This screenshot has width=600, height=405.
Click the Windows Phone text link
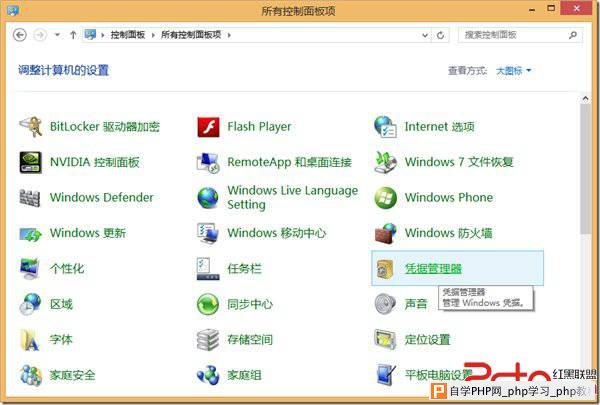point(449,198)
